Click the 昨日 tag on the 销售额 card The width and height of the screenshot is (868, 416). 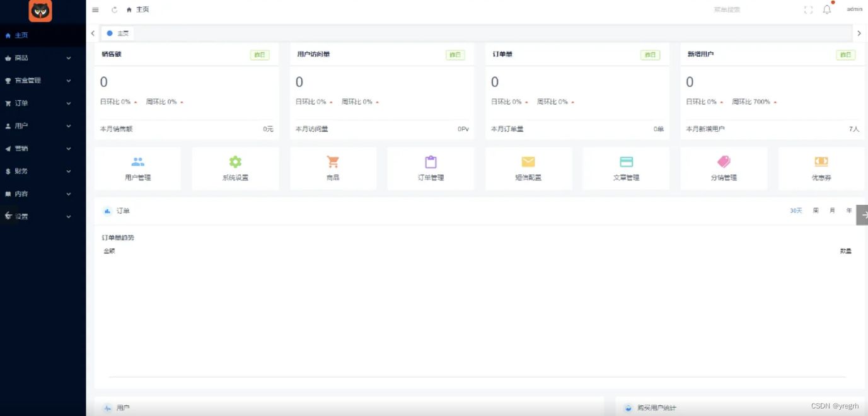[259, 55]
